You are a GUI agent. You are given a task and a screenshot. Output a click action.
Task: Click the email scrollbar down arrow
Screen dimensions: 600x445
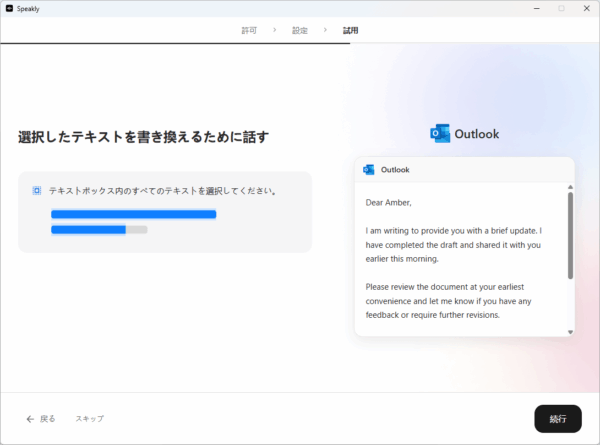tap(570, 331)
